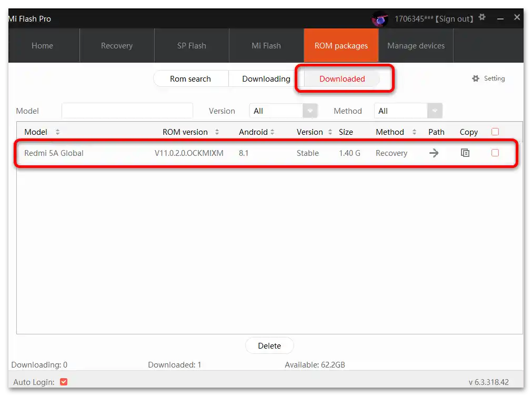Click the user avatar picture
532x396 pixels.
tap(379, 18)
